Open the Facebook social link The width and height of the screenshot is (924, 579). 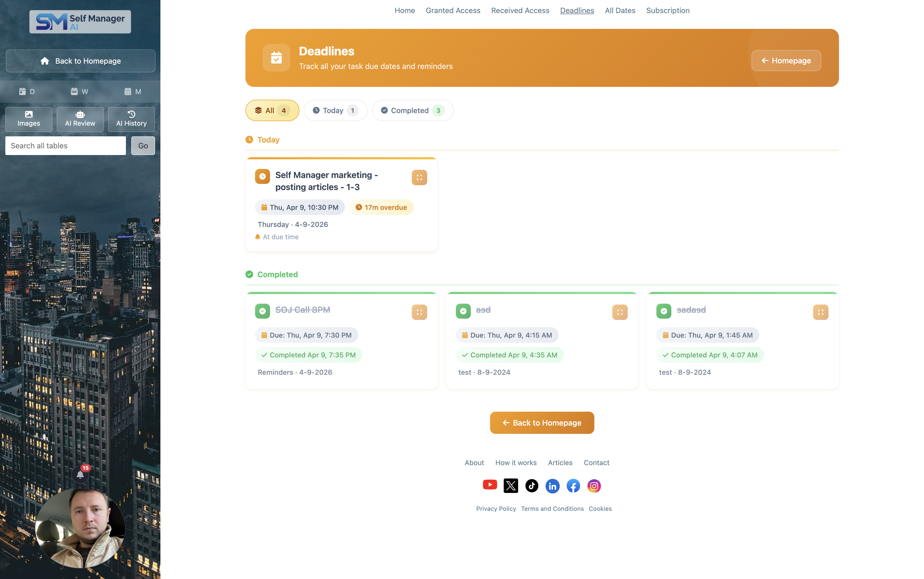coord(573,486)
